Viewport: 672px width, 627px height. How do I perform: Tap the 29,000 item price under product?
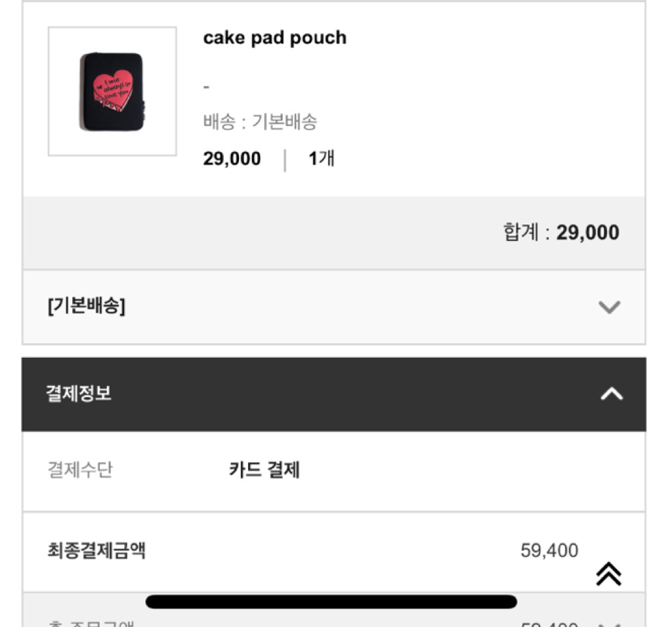232,159
